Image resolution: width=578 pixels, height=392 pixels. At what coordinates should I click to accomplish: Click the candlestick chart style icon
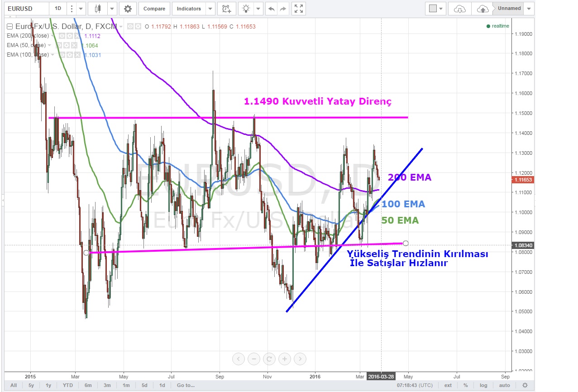pos(98,9)
